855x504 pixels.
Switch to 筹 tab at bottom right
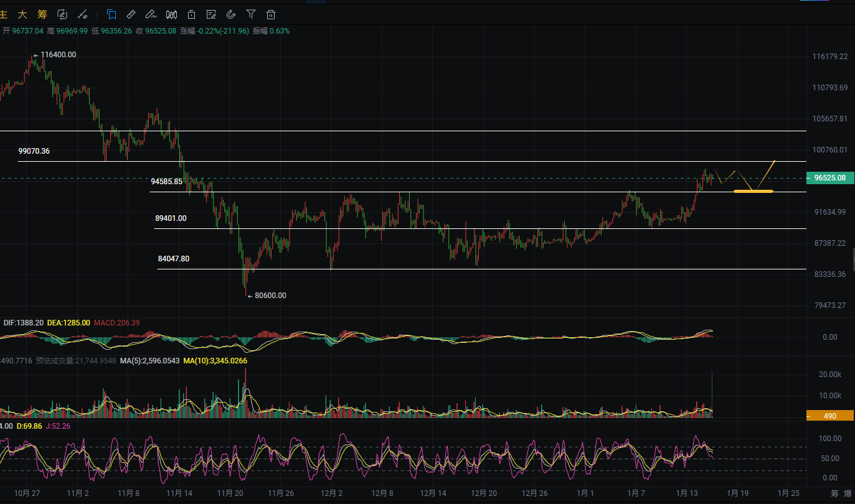coord(834,493)
